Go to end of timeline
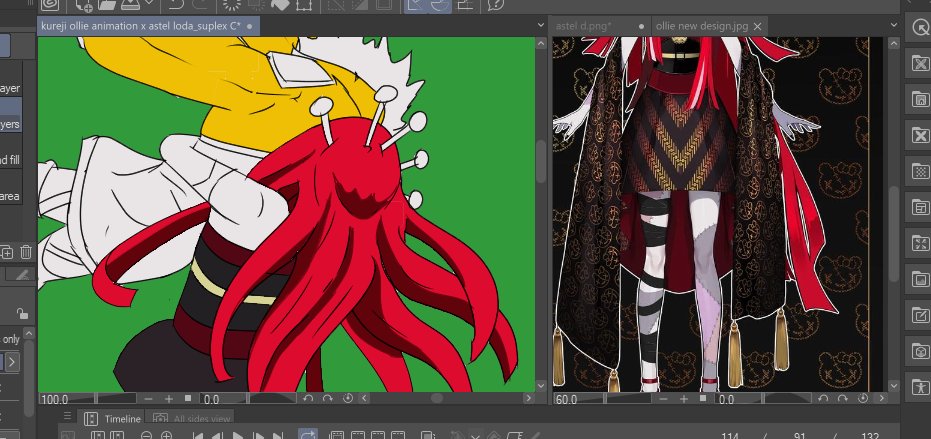 click(x=278, y=435)
